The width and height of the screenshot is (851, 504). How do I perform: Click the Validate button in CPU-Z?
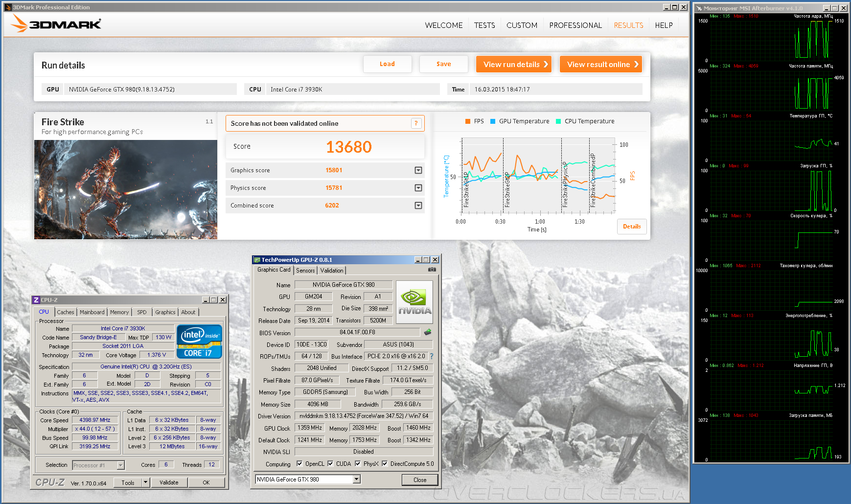(x=169, y=482)
